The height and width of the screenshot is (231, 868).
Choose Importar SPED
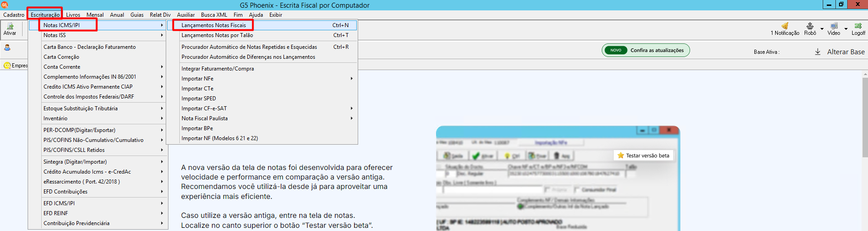click(x=262, y=99)
